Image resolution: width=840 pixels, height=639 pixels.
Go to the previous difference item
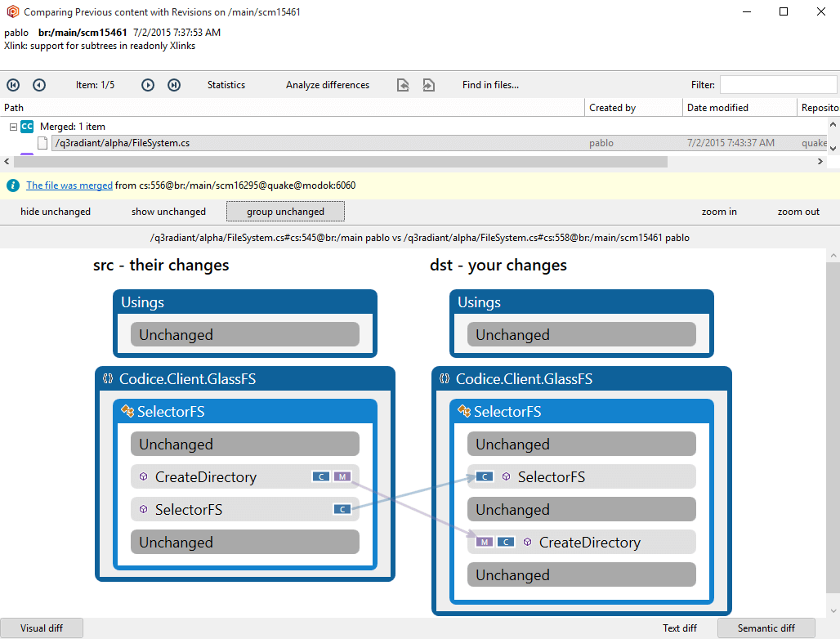pyautogui.click(x=39, y=85)
